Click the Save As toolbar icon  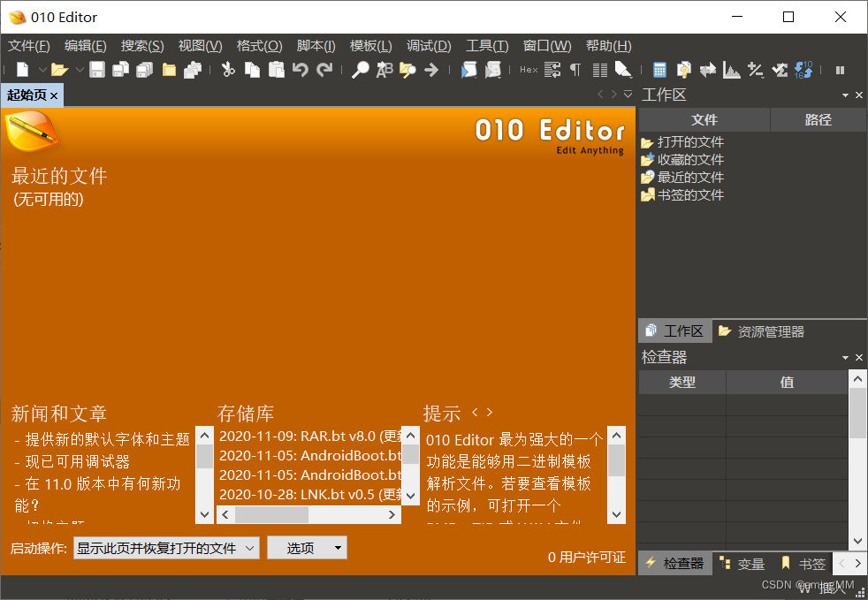pos(121,70)
